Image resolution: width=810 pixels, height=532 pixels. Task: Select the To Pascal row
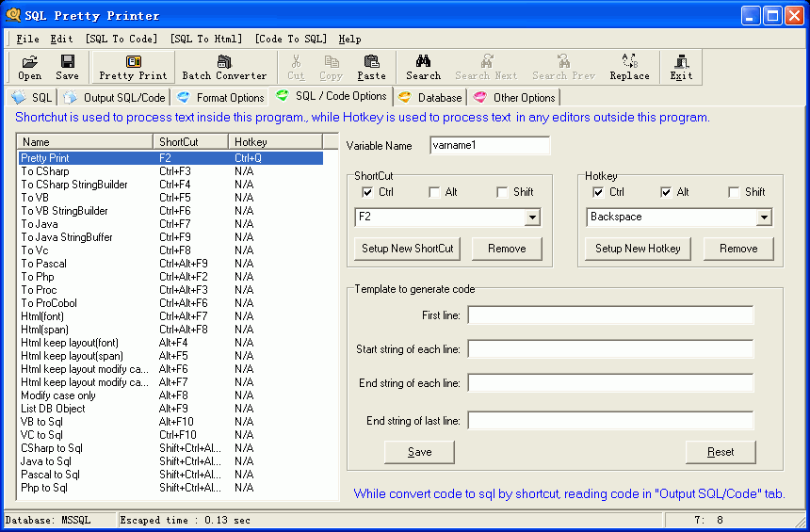(x=170, y=264)
